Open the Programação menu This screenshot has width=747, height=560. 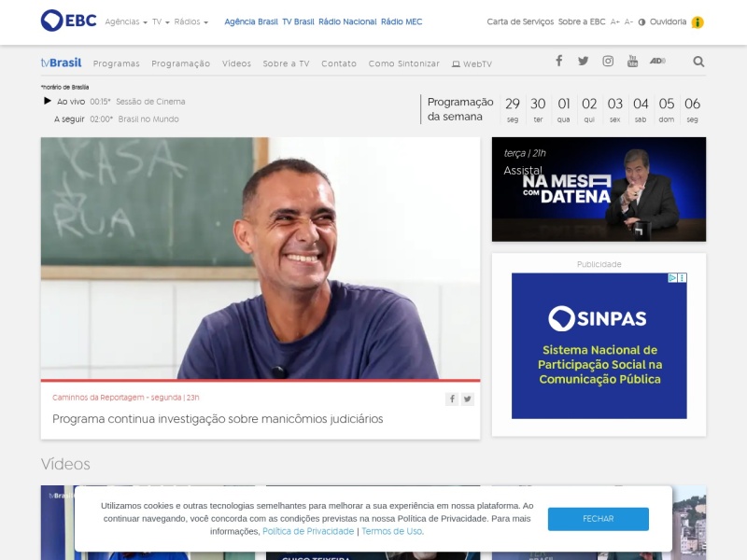pyautogui.click(x=180, y=63)
